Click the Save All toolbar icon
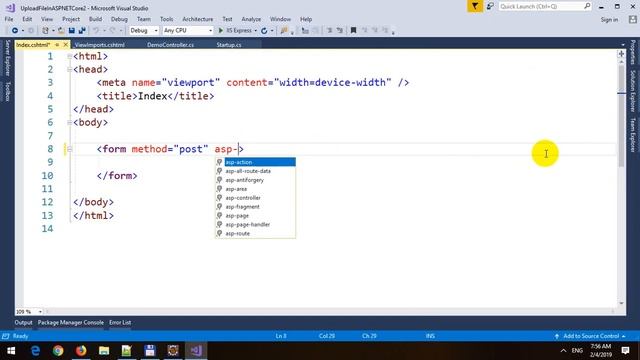 [x=82, y=31]
